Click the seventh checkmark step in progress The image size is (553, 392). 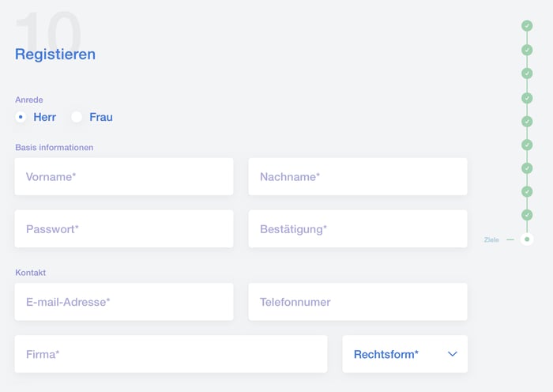coord(527,168)
